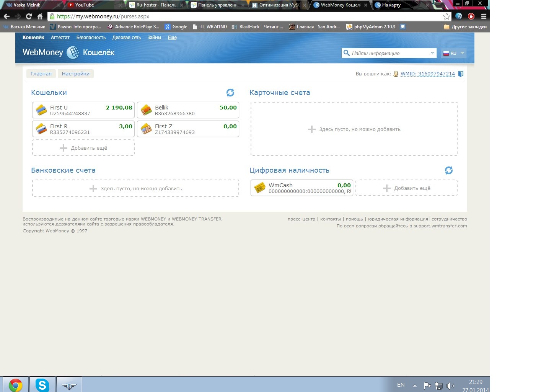Open the RU language selector dropdown
Image resolution: width=541 pixels, height=392 pixels.
[x=454, y=53]
